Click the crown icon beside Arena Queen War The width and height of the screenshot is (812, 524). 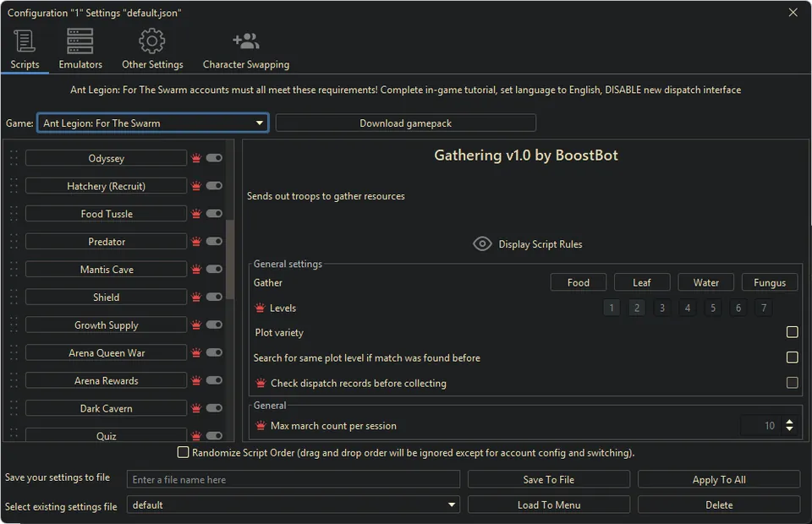point(196,352)
